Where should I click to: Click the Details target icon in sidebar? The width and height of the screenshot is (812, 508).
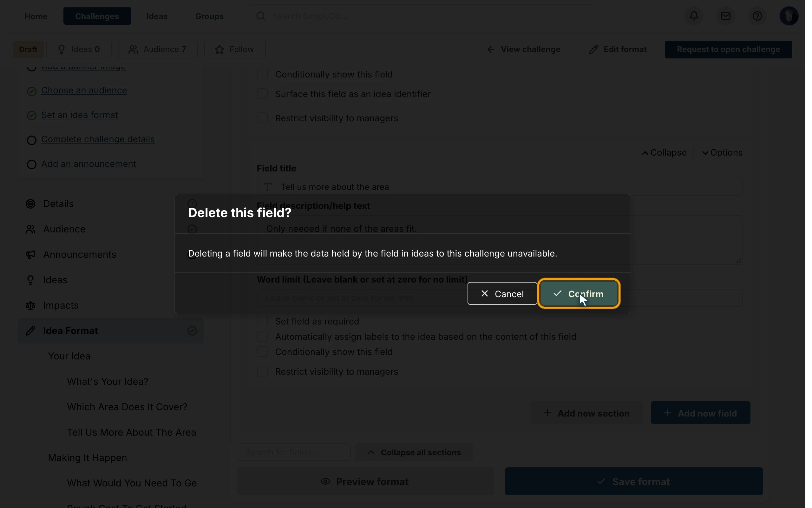30,204
